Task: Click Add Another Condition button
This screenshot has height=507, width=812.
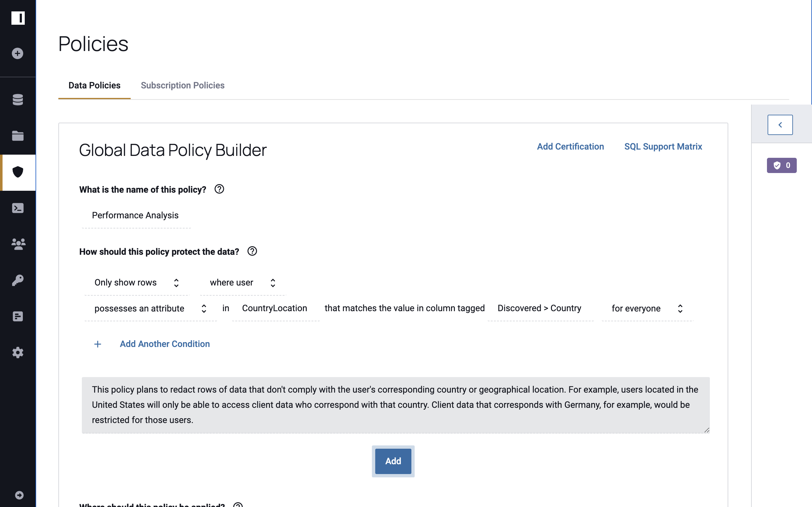Action: [165, 343]
